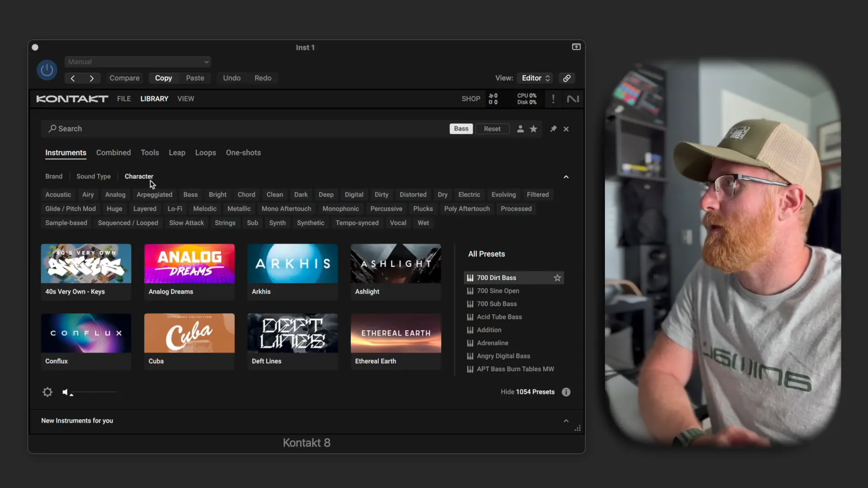Open the Manual preset dropdown
This screenshot has width=868, height=488.
pos(138,62)
